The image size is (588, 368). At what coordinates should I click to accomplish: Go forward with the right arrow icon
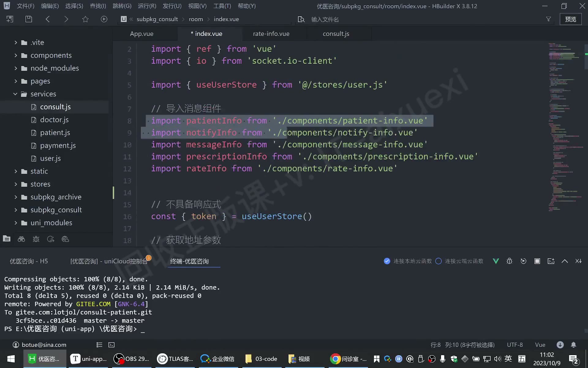[66, 19]
